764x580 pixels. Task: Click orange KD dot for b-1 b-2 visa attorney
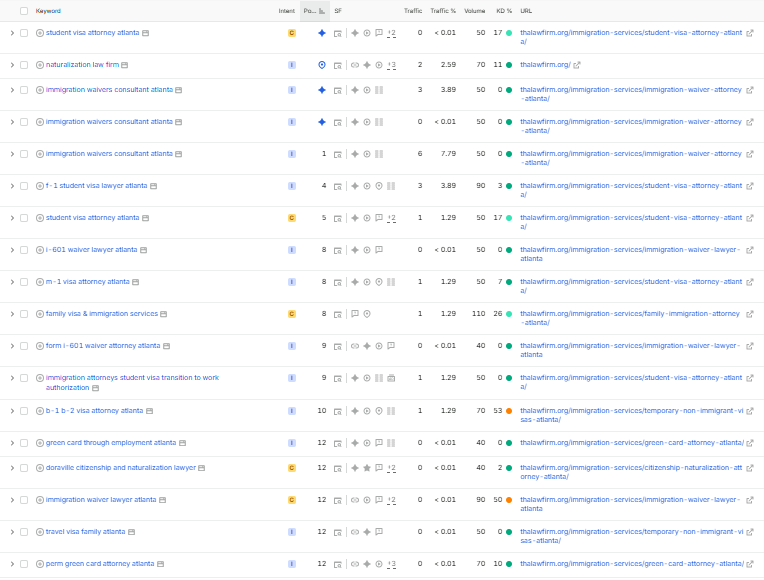tap(509, 411)
